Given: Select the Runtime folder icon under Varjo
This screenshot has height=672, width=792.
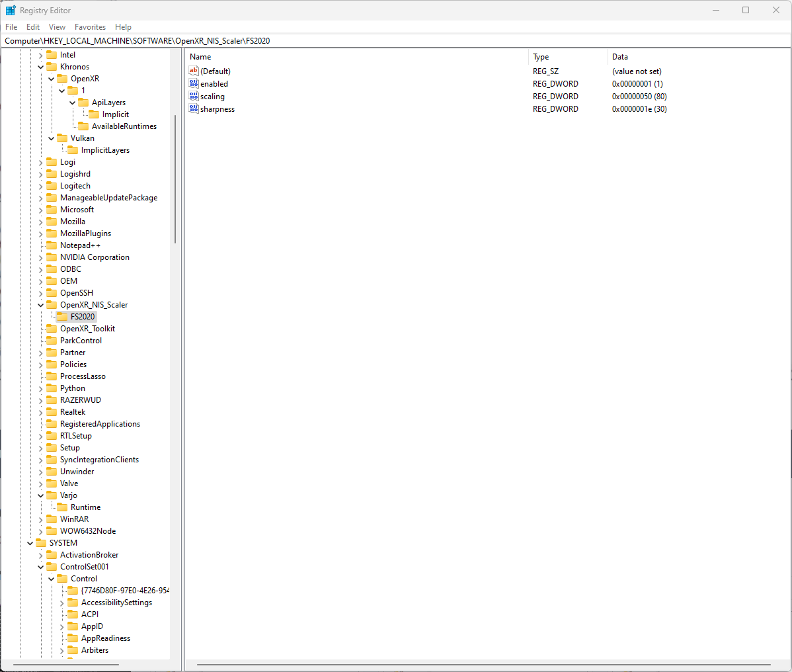Looking at the screenshot, I should click(62, 507).
